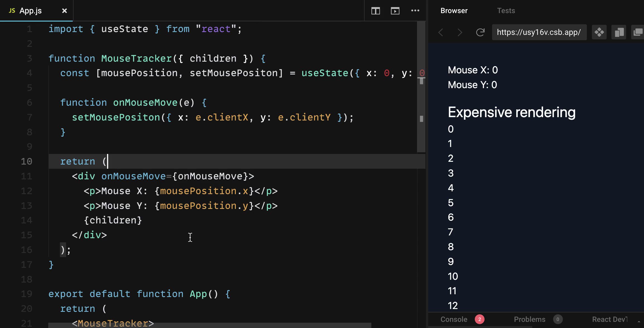Open the split editor layout icon

point(375,11)
